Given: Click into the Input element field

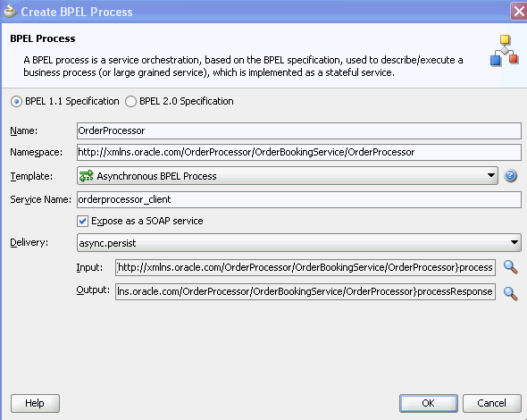Looking at the screenshot, I should click(x=305, y=267).
